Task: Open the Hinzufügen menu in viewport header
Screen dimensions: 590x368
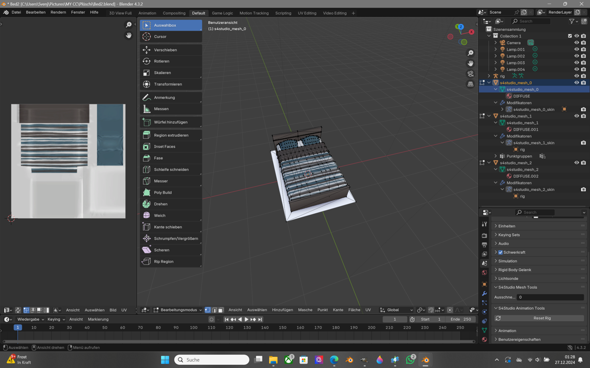Action: pos(282,310)
